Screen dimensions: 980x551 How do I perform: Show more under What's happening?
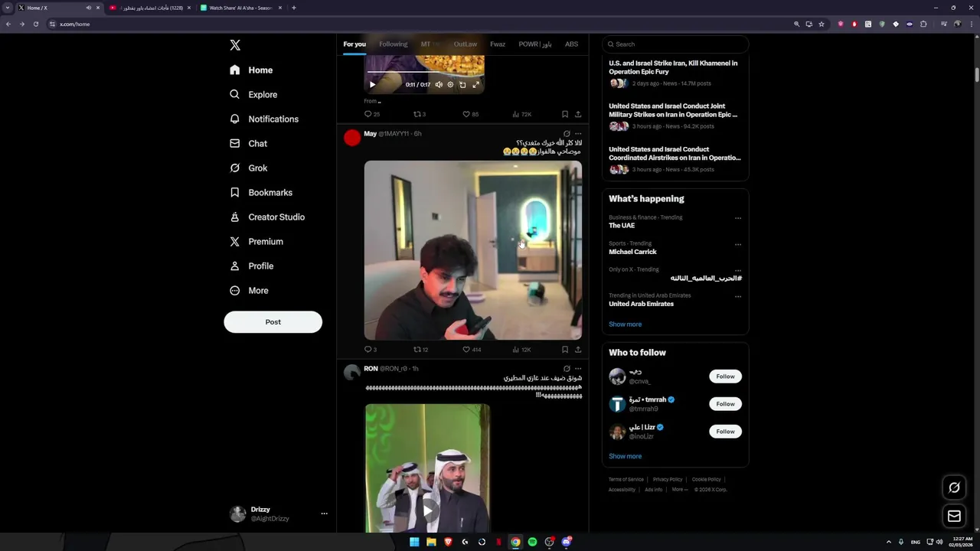click(x=625, y=324)
